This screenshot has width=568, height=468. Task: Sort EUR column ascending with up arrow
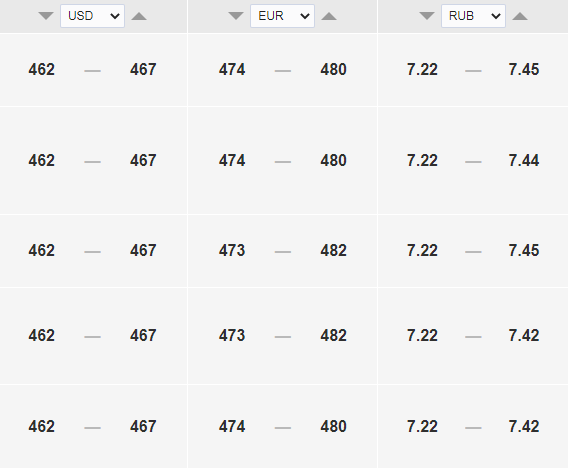click(x=329, y=16)
